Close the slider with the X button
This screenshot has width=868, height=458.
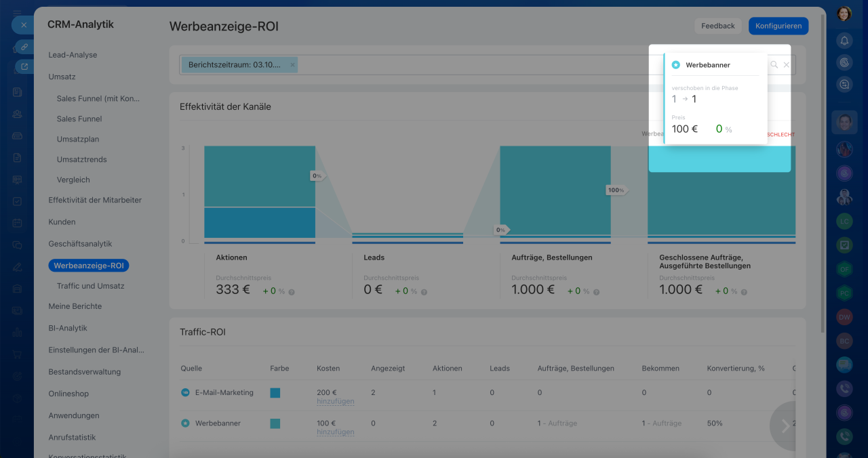pyautogui.click(x=23, y=25)
